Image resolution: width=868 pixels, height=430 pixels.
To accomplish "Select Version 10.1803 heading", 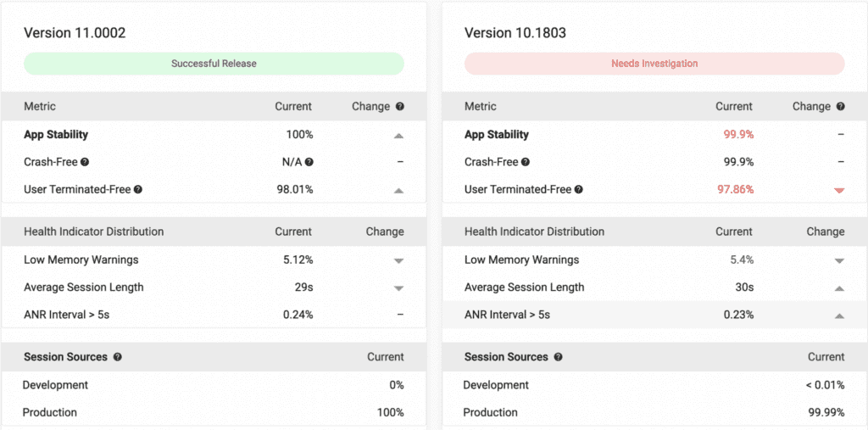I will click(515, 33).
